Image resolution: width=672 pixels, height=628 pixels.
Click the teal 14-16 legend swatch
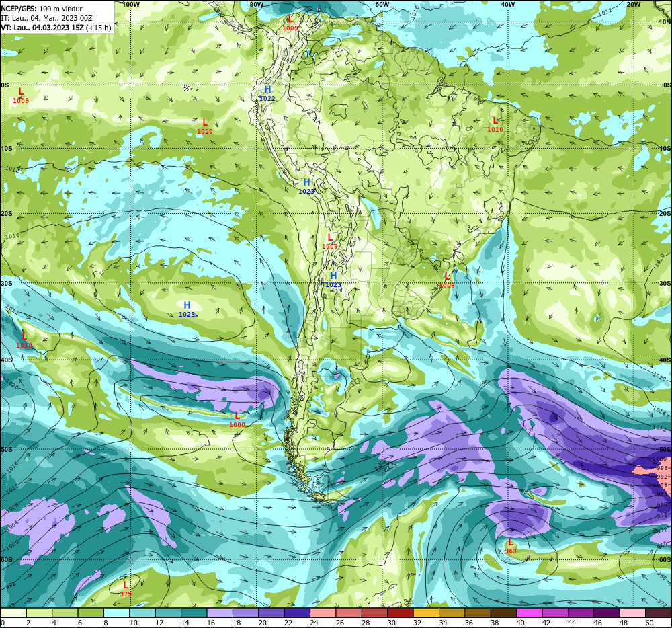pyautogui.click(x=194, y=613)
